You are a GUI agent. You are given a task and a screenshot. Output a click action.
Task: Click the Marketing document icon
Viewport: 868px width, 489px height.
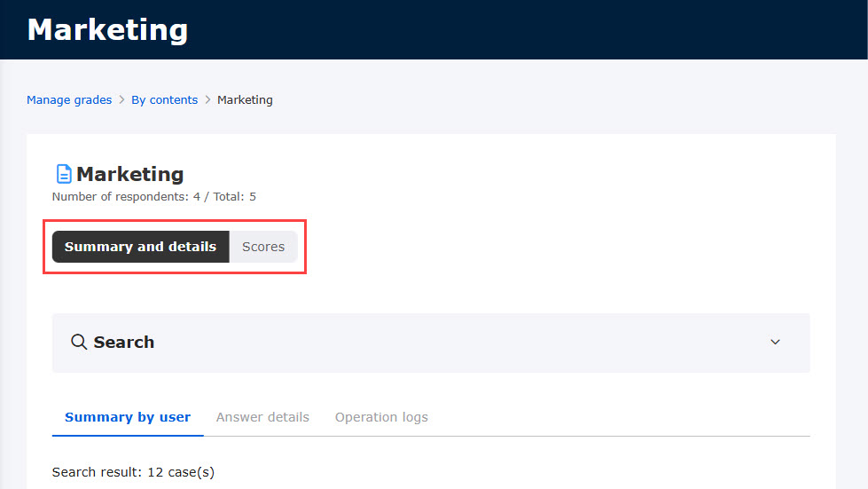pos(64,174)
